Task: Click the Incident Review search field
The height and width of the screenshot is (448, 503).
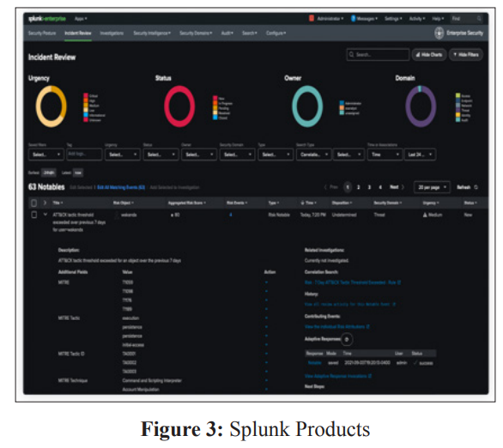Action: [378, 55]
